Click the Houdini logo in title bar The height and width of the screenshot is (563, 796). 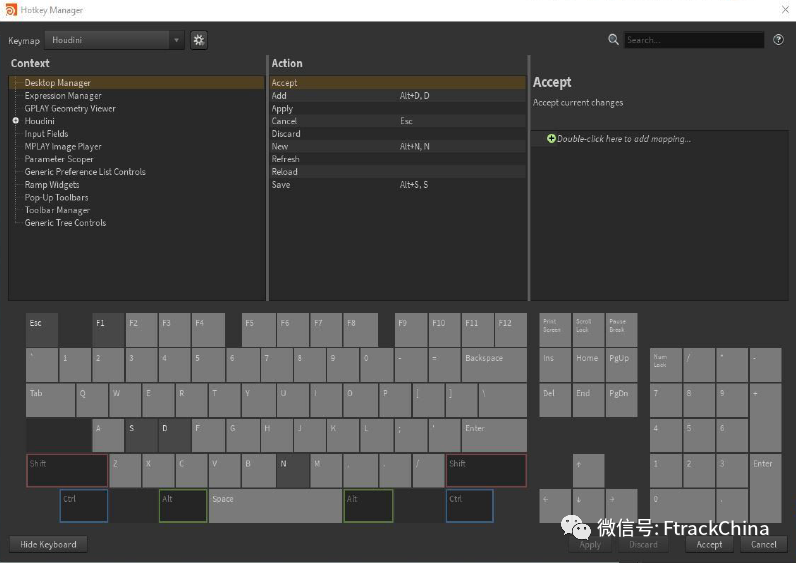[x=11, y=10]
